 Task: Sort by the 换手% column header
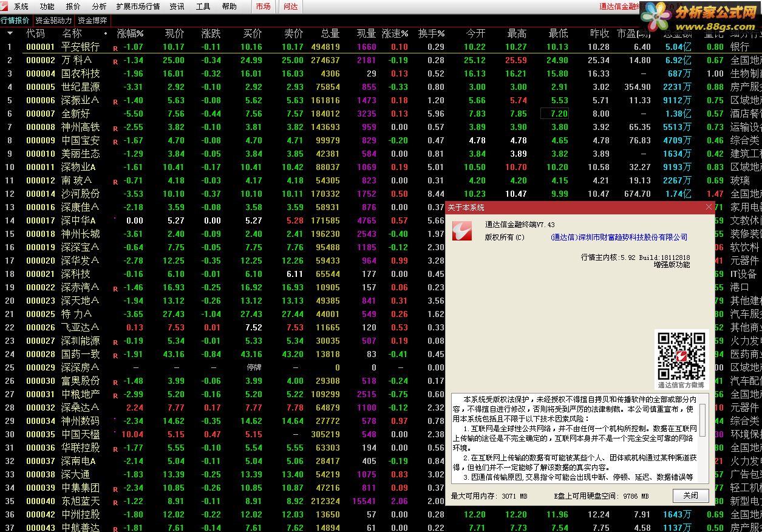coord(431,33)
